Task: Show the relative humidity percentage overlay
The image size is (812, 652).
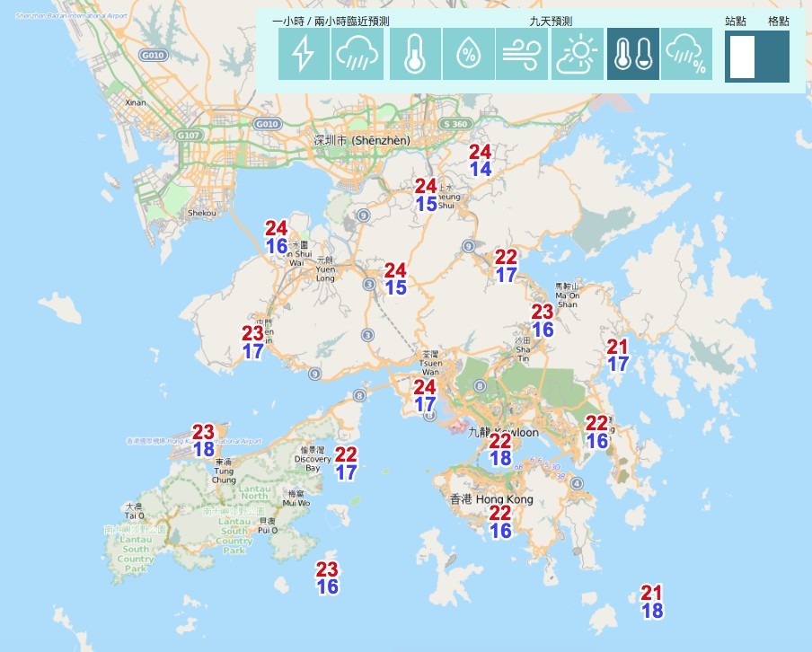Action: 467,56
